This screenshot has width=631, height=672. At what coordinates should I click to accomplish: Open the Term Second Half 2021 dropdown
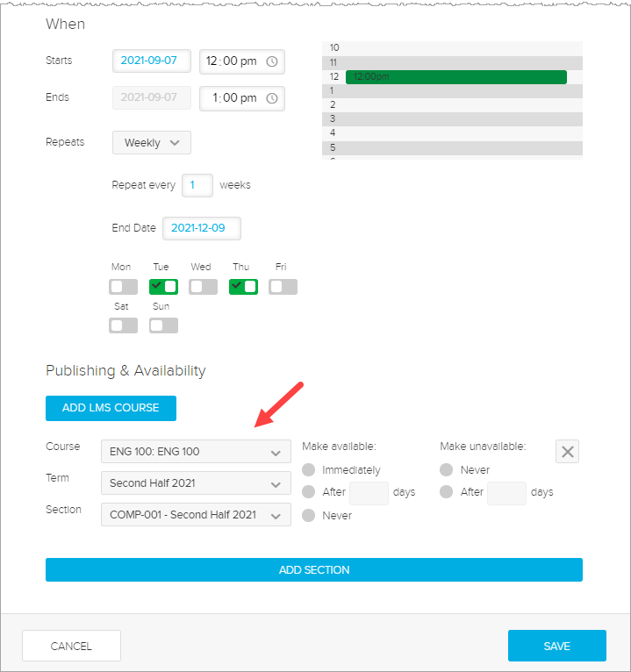(x=196, y=483)
